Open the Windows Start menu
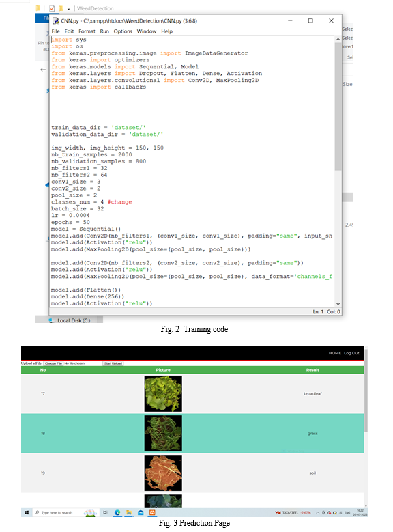393x532 pixels. [27, 512]
